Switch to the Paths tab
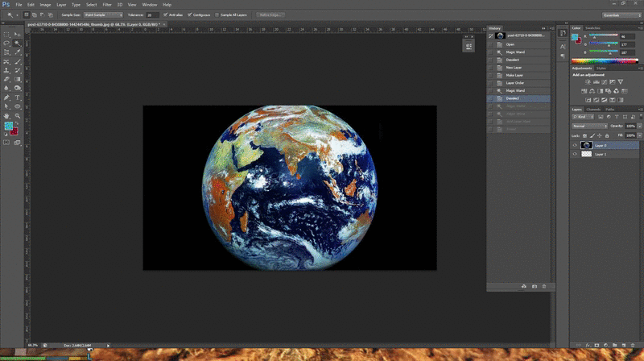This screenshot has width=644, height=361. pyautogui.click(x=610, y=110)
